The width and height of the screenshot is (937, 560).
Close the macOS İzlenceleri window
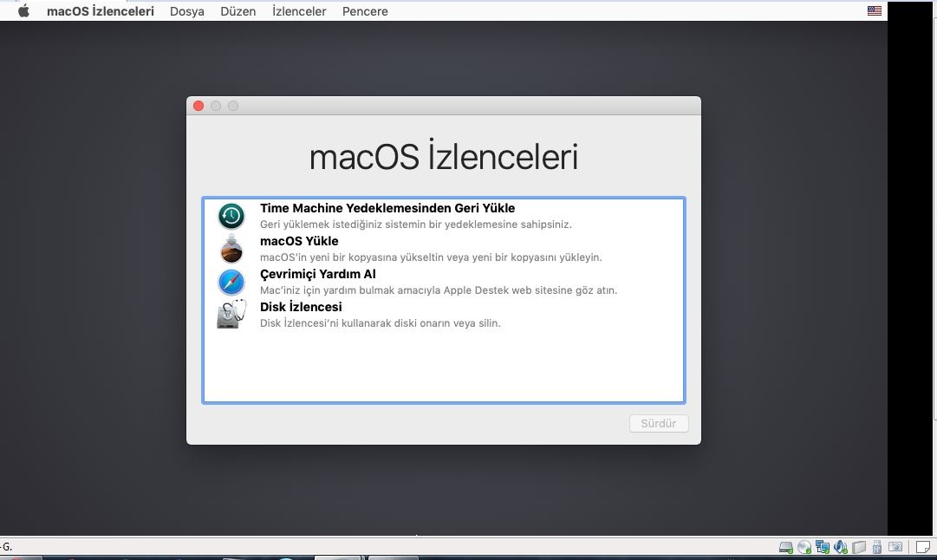(x=198, y=106)
